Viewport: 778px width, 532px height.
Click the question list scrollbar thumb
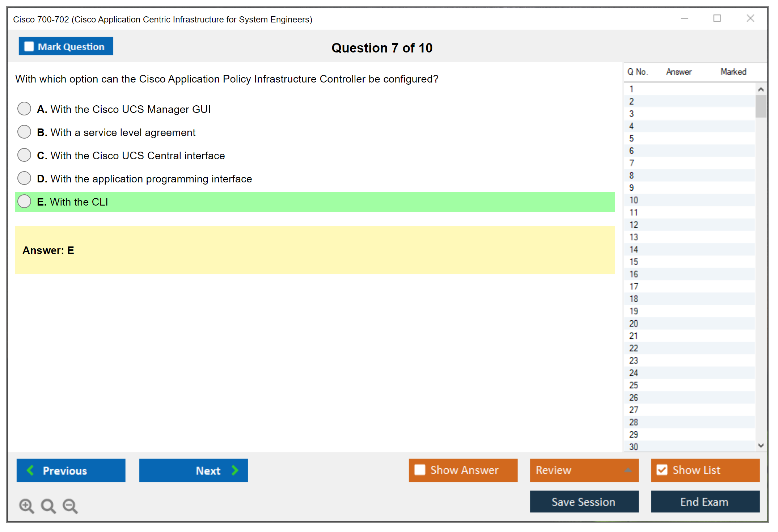pos(761,106)
